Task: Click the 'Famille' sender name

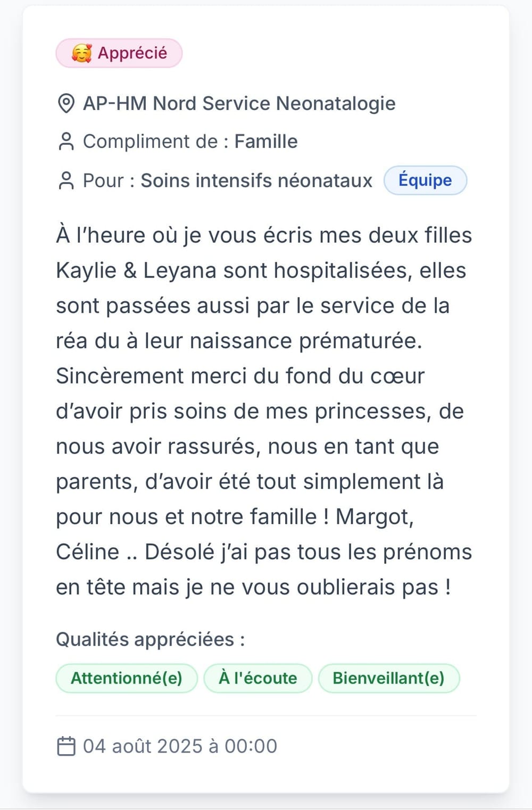Action: (x=266, y=142)
